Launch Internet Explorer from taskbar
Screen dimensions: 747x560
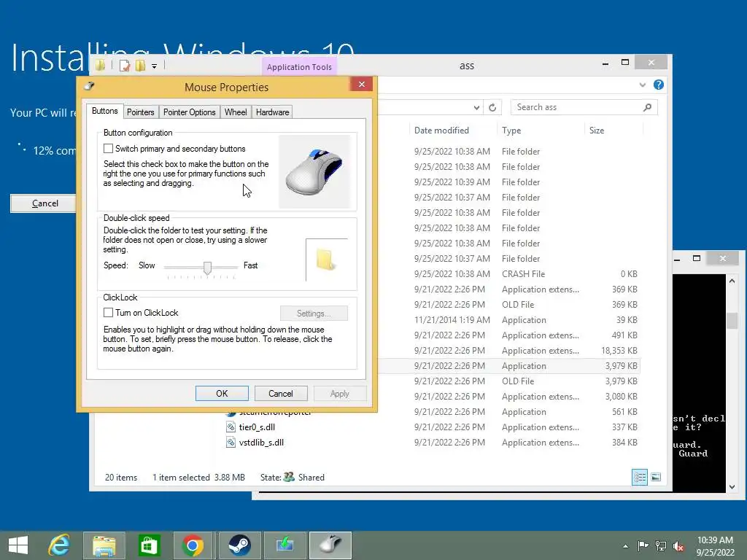tap(59, 545)
